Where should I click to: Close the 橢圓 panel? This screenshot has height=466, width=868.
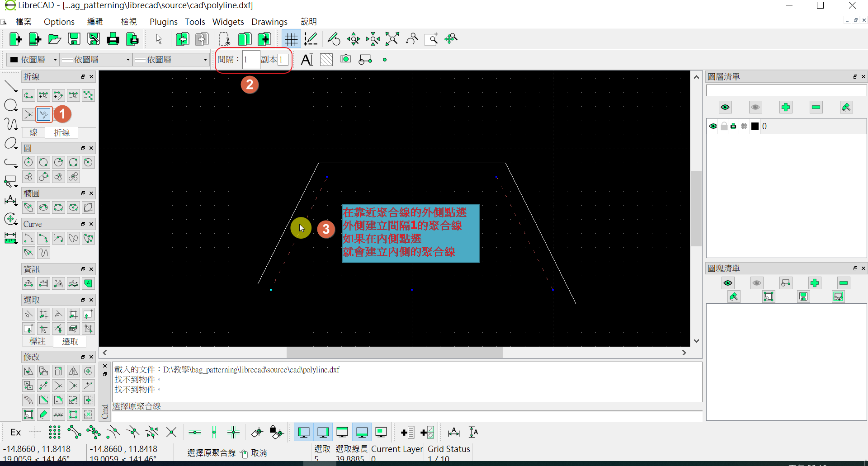[91, 193]
